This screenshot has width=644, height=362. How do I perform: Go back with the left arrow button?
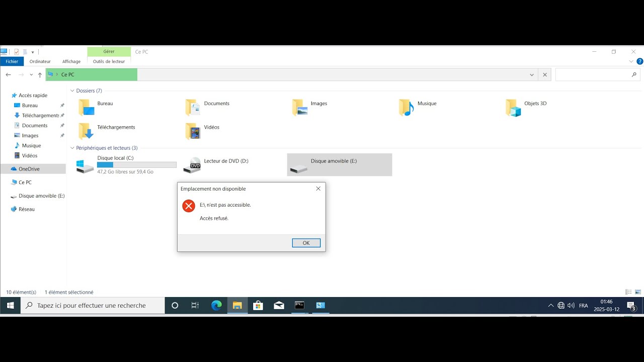pos(9,74)
